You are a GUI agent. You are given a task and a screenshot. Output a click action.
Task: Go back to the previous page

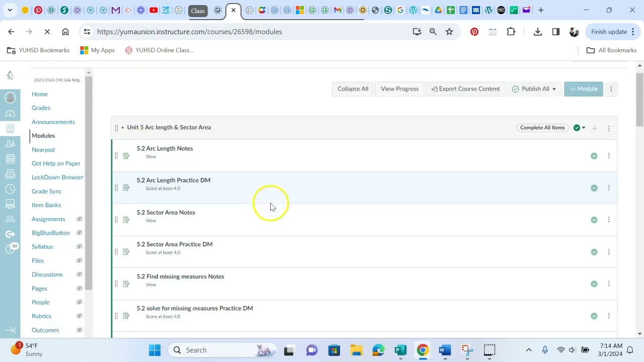click(x=11, y=32)
